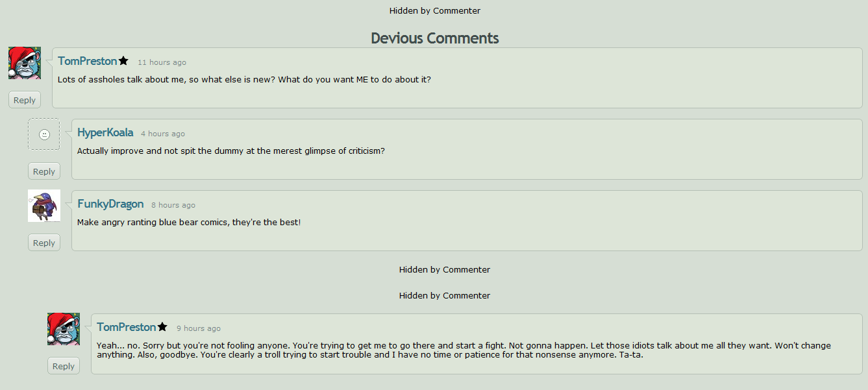Reply to TomPreston's 'Yeah... no' comment
Screen dimensions: 868x390
point(64,366)
